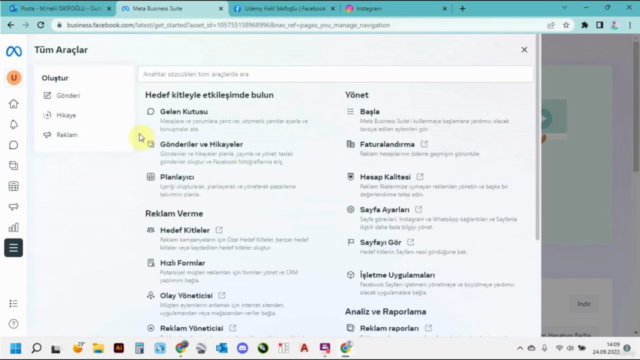Switch to the Instagram browser tab

point(395,9)
